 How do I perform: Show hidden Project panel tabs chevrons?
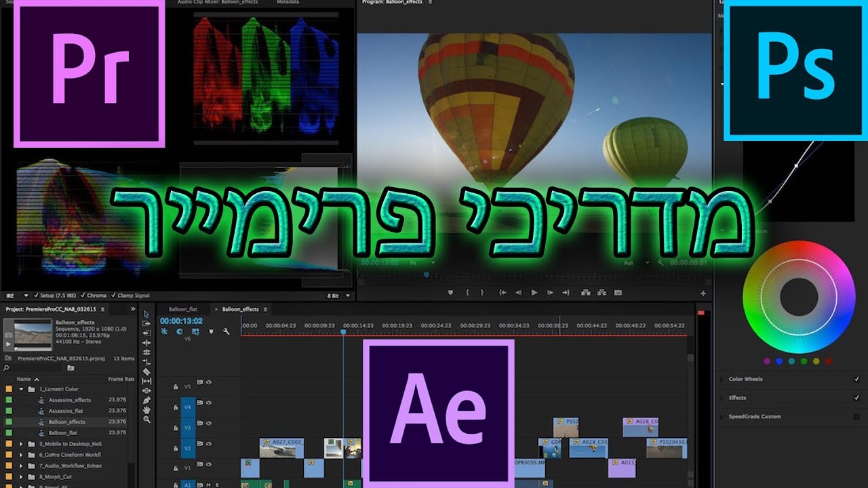[132, 309]
